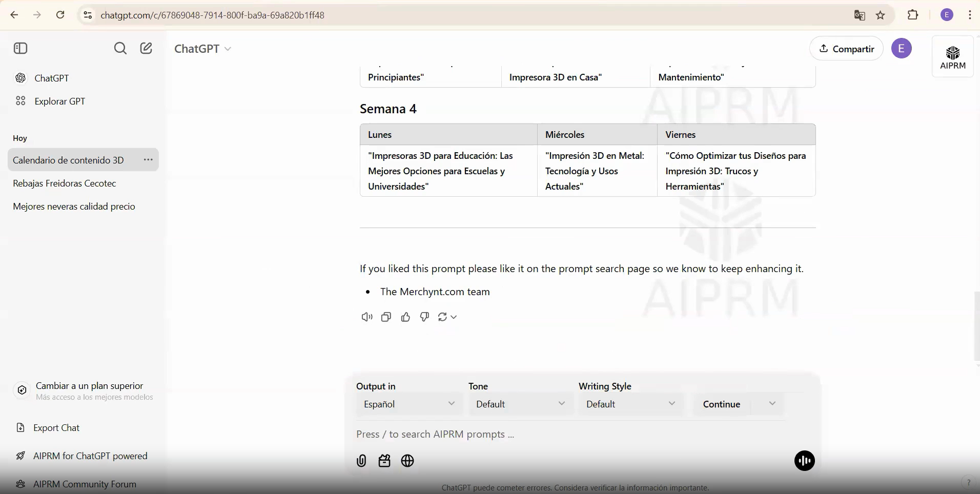Open the Writing Style Default dropdown
The width and height of the screenshot is (980, 494).
coord(630,404)
